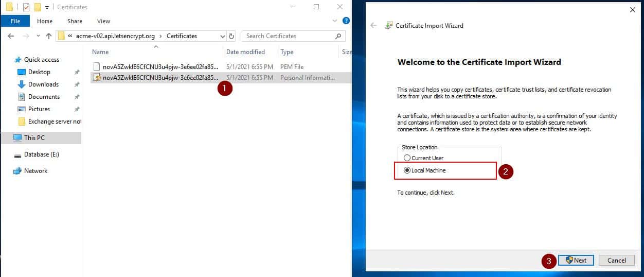
Task: Click the New folder quick access icon
Action: (38, 7)
